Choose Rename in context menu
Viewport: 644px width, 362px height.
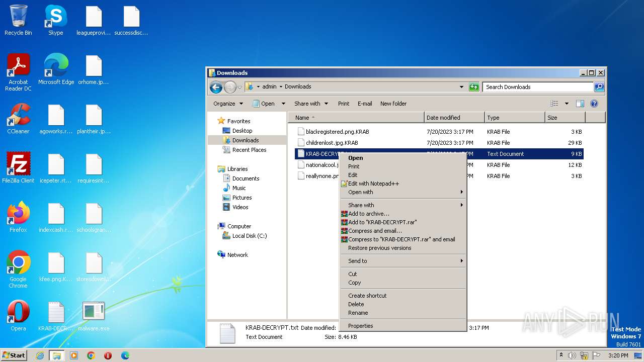click(x=404, y=313)
